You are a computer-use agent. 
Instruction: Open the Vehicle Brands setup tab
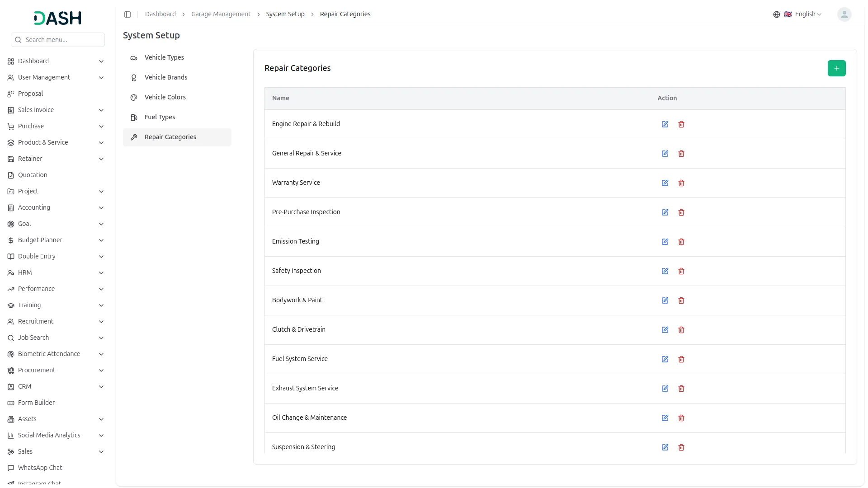click(x=177, y=77)
